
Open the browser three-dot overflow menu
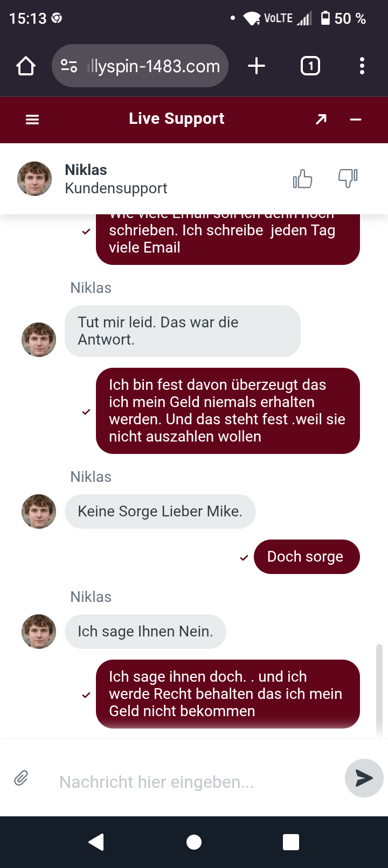pos(362,66)
